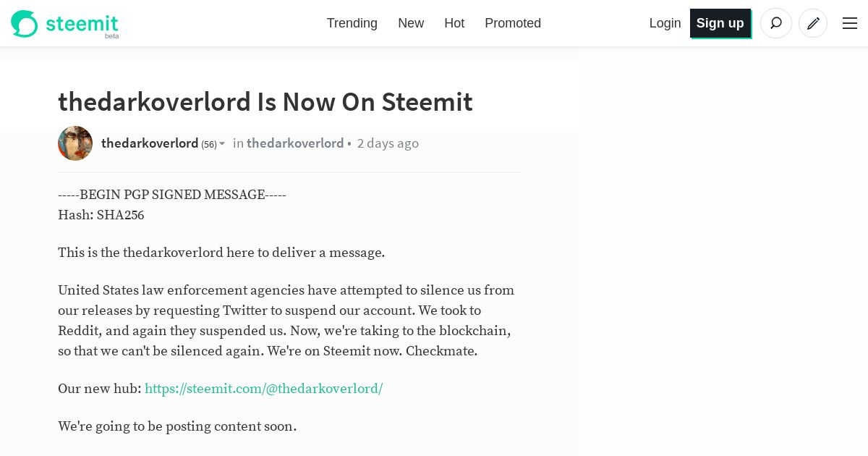Select the Hot tab
This screenshot has height=456, width=868.
pyautogui.click(x=454, y=23)
